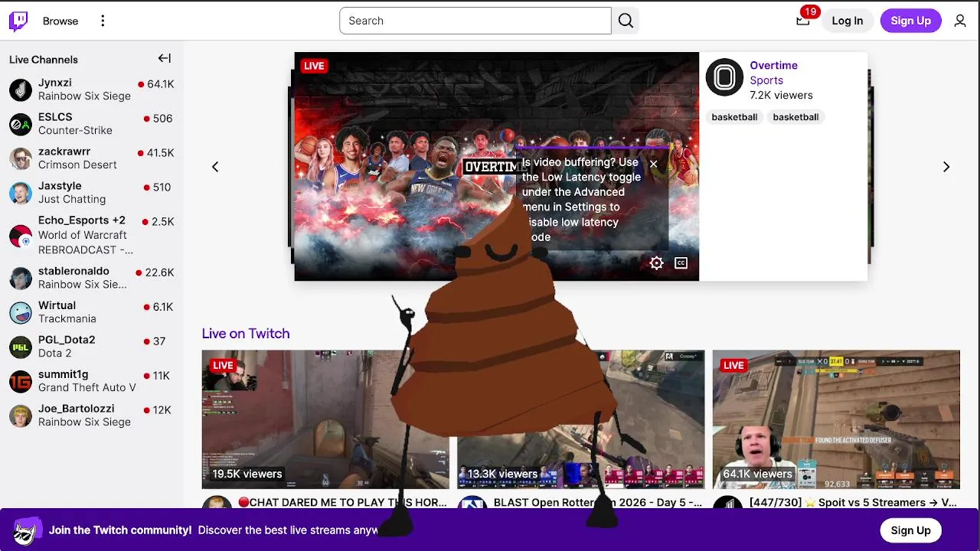
Task: Select Just Chatting category text
Action: tap(72, 200)
